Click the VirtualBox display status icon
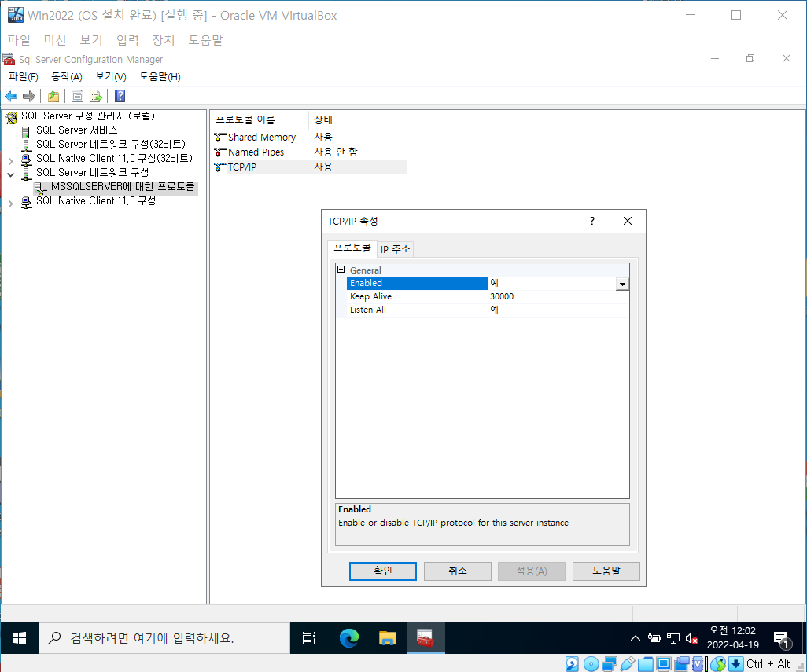 (663, 664)
